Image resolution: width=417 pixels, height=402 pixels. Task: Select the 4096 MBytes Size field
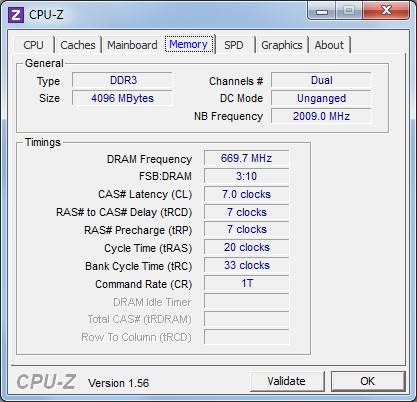pos(122,98)
